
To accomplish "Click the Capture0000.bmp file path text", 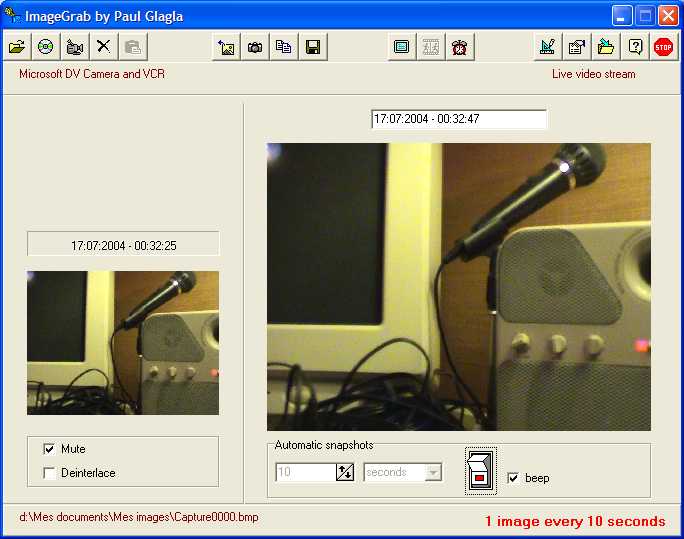I will [139, 517].
